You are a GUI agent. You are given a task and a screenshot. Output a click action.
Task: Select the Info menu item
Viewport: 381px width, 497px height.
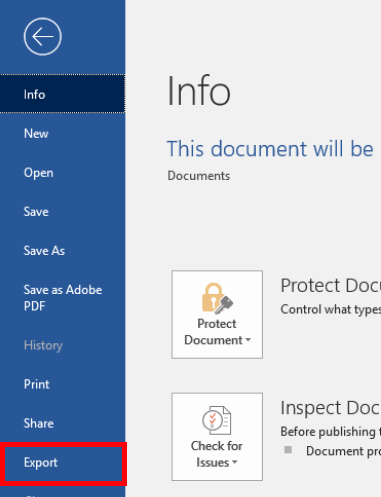[x=62, y=94]
